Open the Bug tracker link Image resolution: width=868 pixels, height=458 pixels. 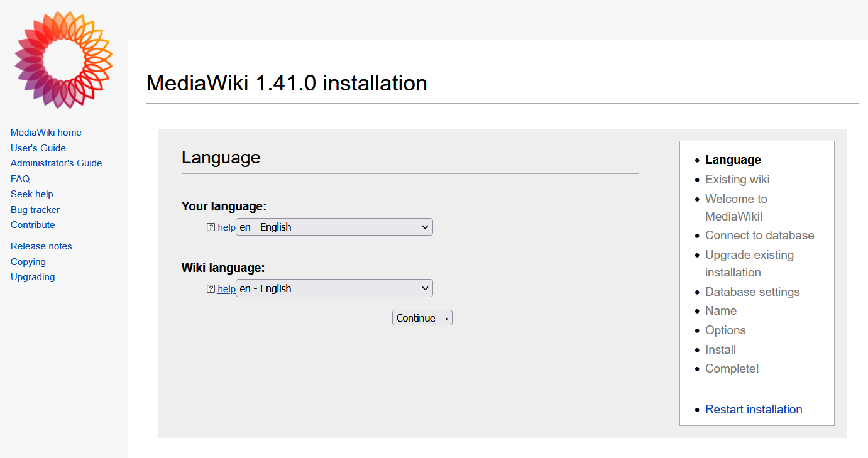tap(35, 210)
